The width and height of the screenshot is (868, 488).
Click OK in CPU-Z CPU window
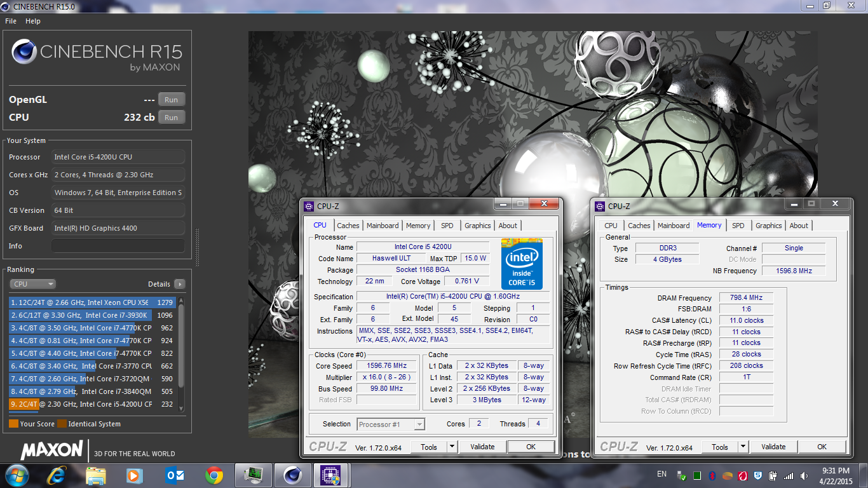coord(531,447)
